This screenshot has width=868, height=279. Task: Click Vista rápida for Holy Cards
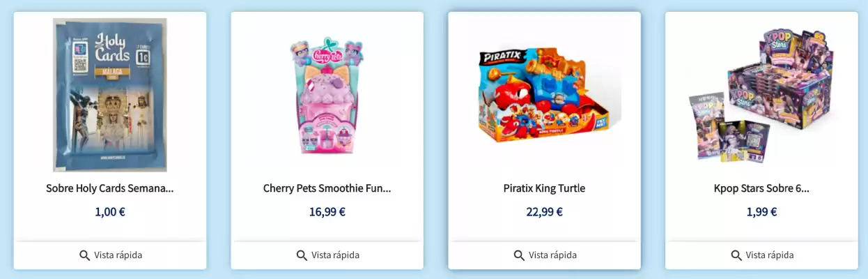[110, 255]
